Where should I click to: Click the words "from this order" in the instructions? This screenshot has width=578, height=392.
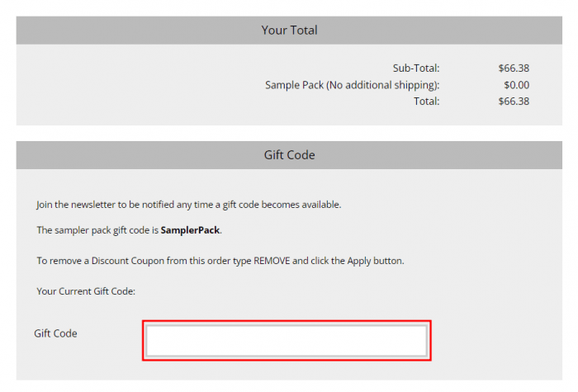pyautogui.click(x=191, y=261)
